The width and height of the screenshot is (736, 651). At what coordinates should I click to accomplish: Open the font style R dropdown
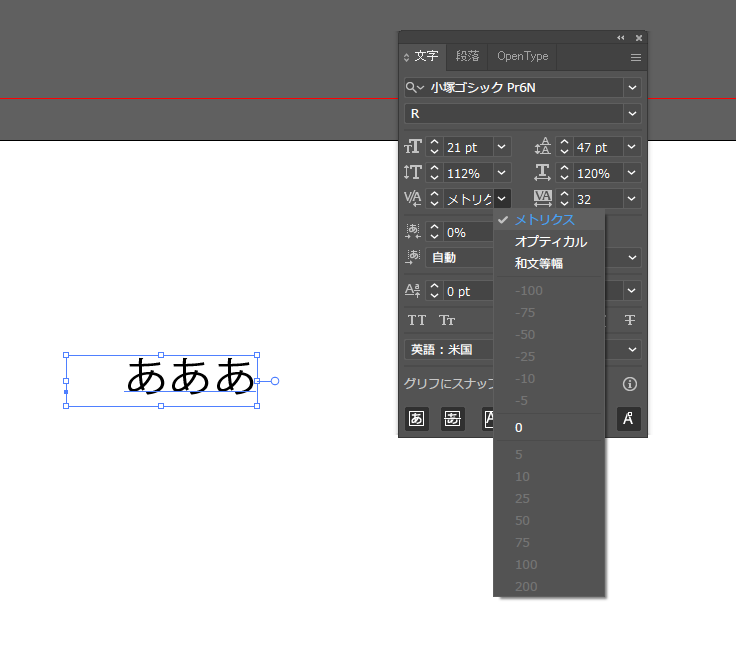coord(632,114)
